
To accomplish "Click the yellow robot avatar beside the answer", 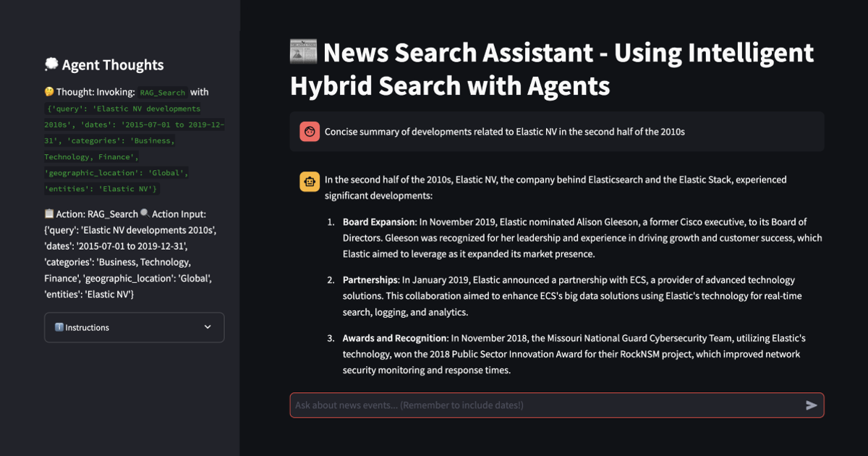I will [308, 182].
